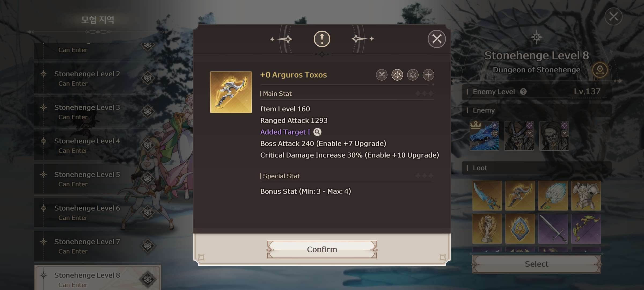This screenshot has width=644, height=290.
Task: Select the crossed swords class icon
Action: pos(382,75)
